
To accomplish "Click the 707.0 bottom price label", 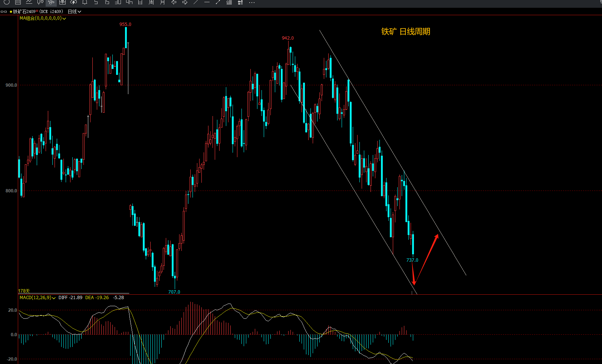I will [x=174, y=292].
